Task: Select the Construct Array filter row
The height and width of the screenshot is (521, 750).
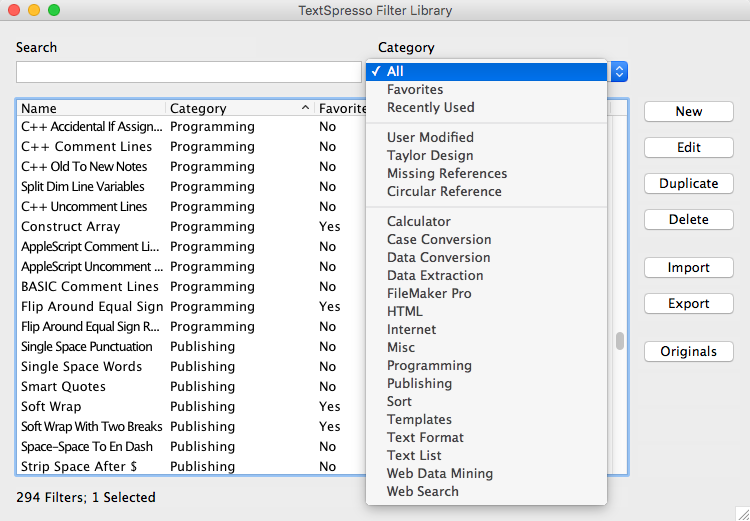Action: pos(191,227)
